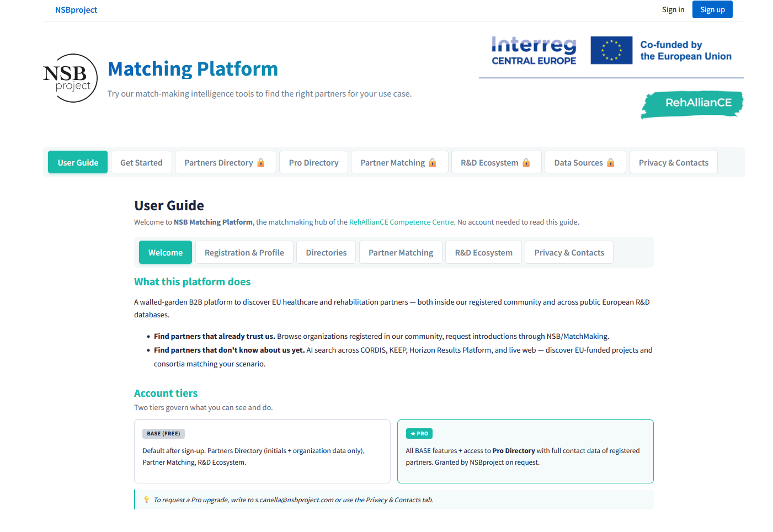Click the star PRO badge

(x=419, y=434)
